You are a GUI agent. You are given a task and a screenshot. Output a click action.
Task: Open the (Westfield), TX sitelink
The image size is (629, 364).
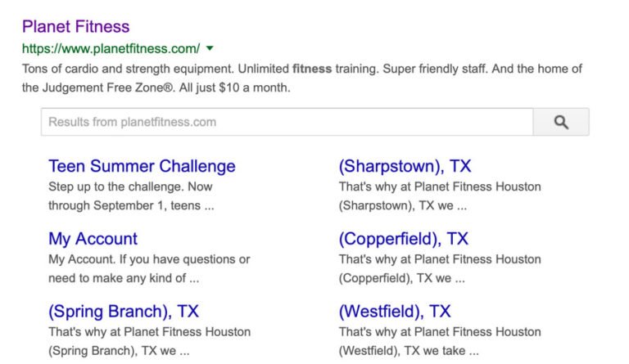(x=395, y=312)
